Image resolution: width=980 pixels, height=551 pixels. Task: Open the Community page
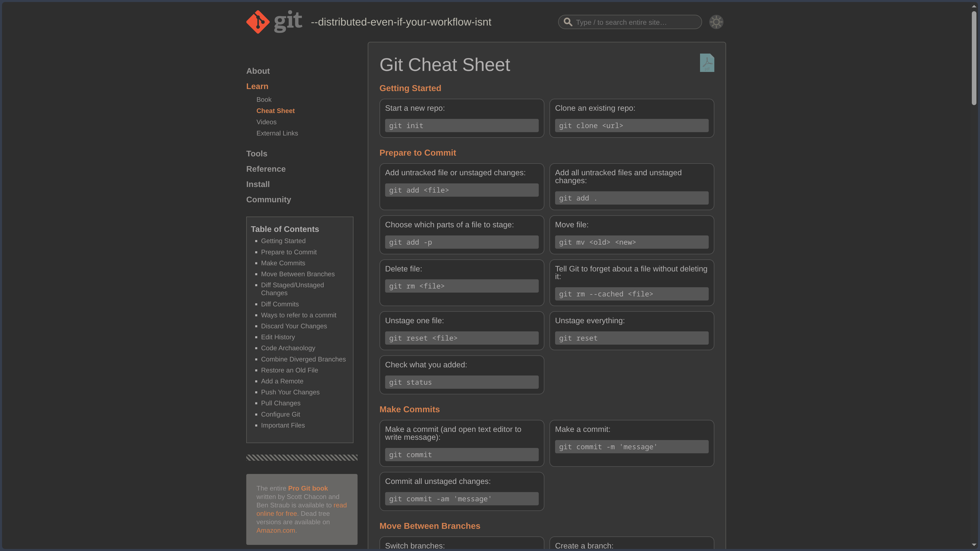coord(268,200)
